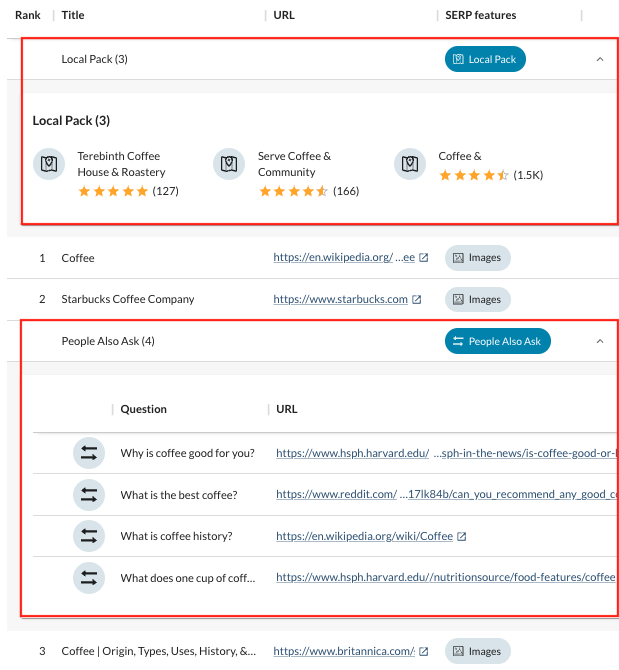619x670 pixels.
Task: Click map pin icon beside Terebinth Coffee House
Action: [50, 164]
